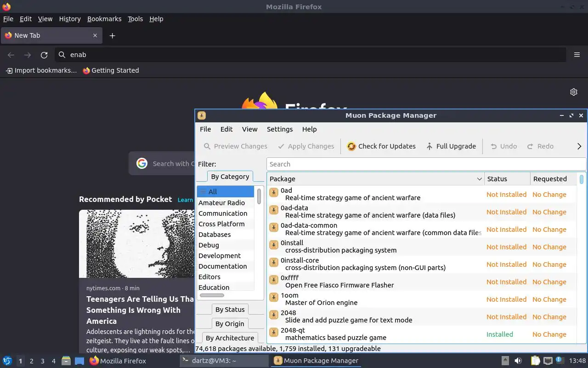Select the Amateur Radio category
This screenshot has width=588, height=368.
225,202
